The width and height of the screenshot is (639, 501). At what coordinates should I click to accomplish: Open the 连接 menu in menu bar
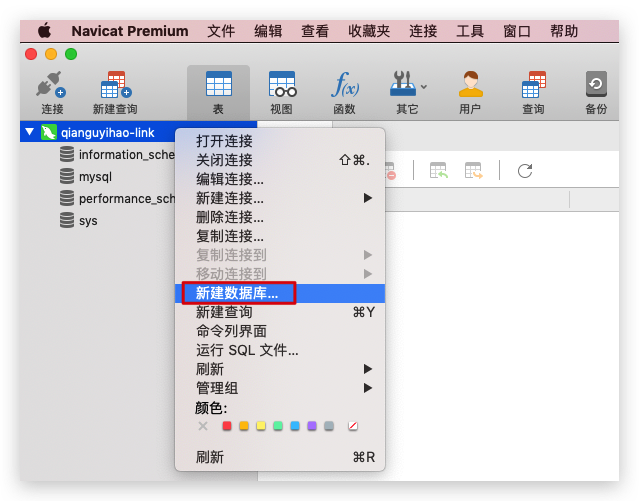click(x=423, y=31)
